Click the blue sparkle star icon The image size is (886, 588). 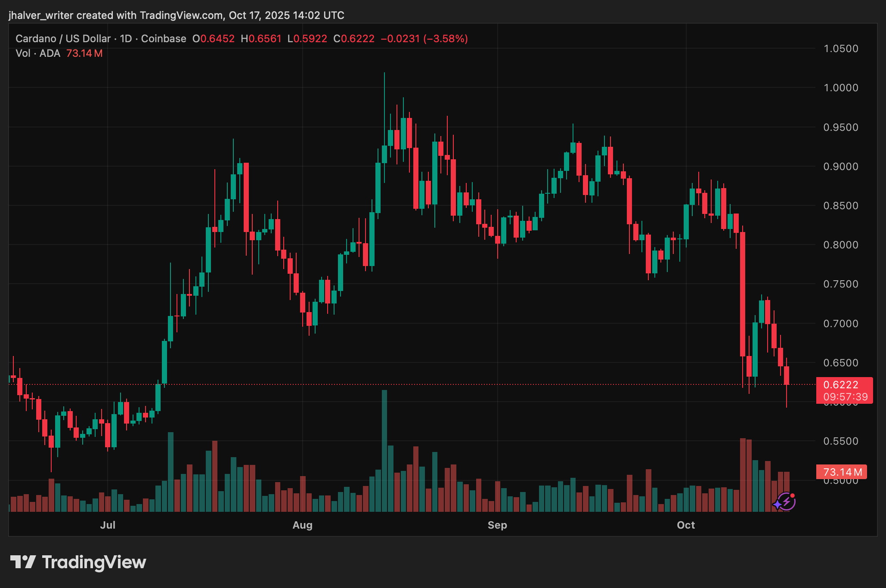(778, 504)
